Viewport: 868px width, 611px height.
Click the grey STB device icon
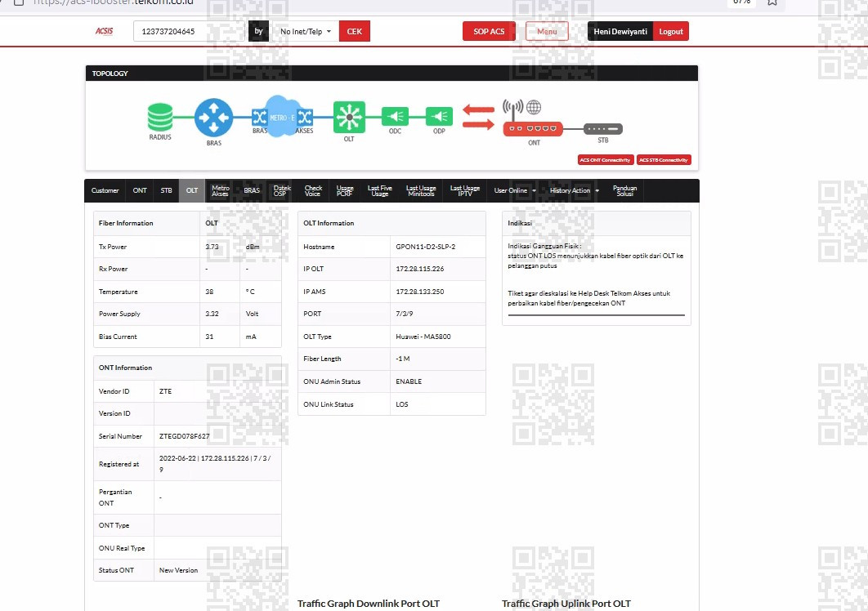603,129
